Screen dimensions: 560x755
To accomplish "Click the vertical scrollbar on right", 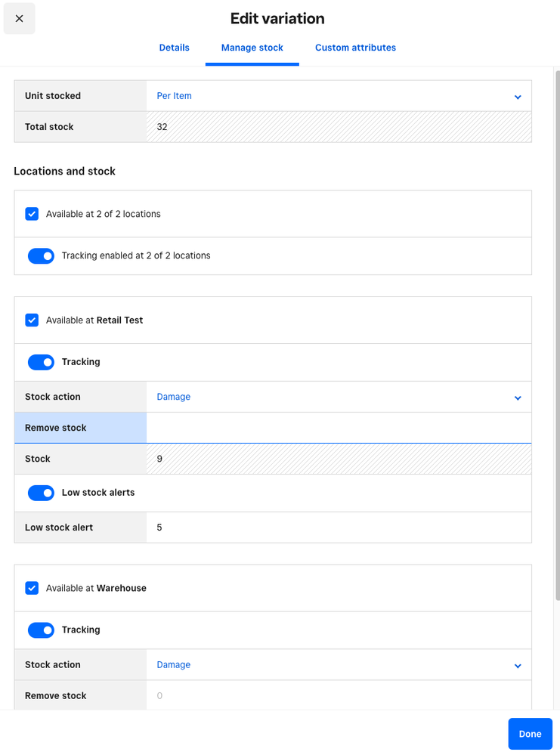I will (x=557, y=302).
